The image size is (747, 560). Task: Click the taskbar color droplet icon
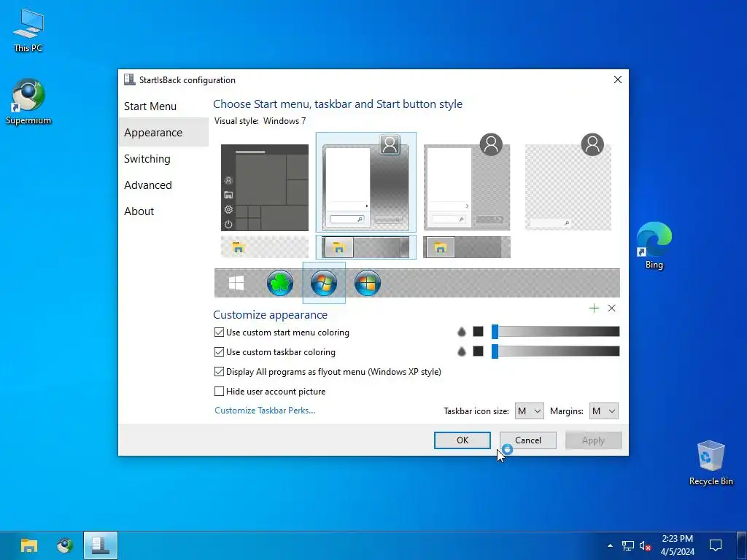(x=461, y=351)
